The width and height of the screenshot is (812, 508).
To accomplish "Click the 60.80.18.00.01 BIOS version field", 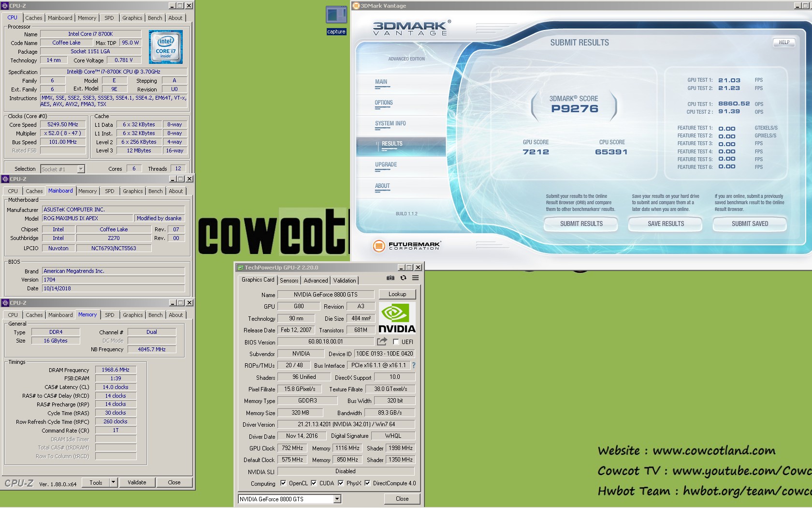I will [326, 342].
